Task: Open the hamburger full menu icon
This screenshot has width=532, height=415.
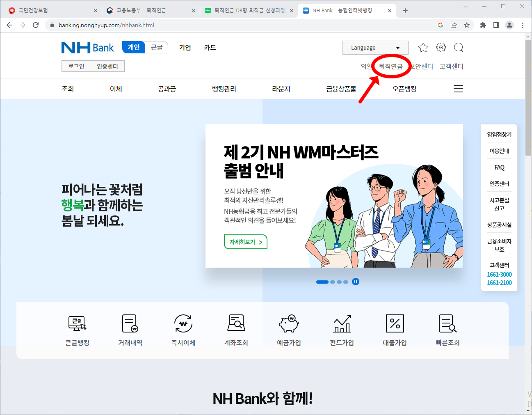Action: [459, 89]
